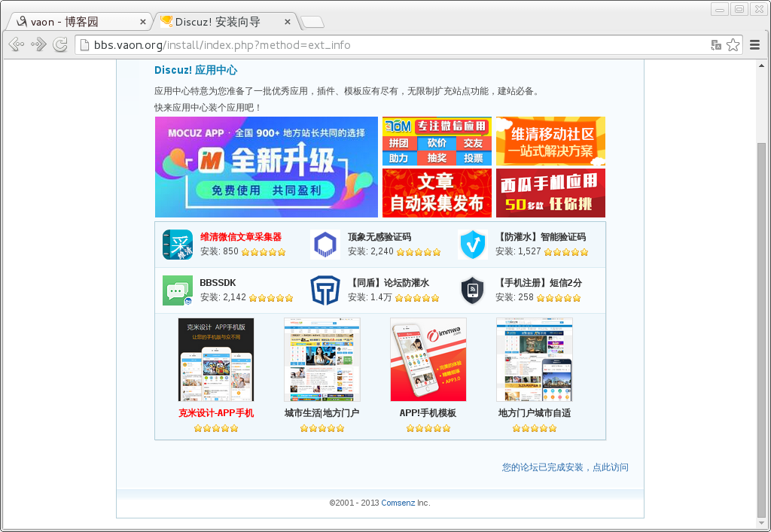This screenshot has height=532, width=771.
Task: Open the 【手机注册】短信2分 dark shield icon
Action: coord(473,290)
